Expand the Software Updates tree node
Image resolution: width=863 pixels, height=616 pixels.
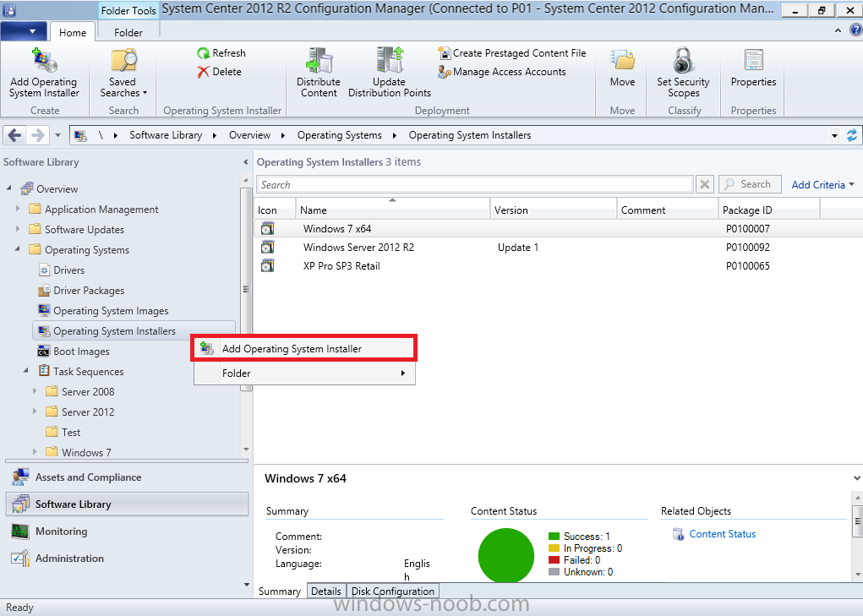pyautogui.click(x=18, y=229)
